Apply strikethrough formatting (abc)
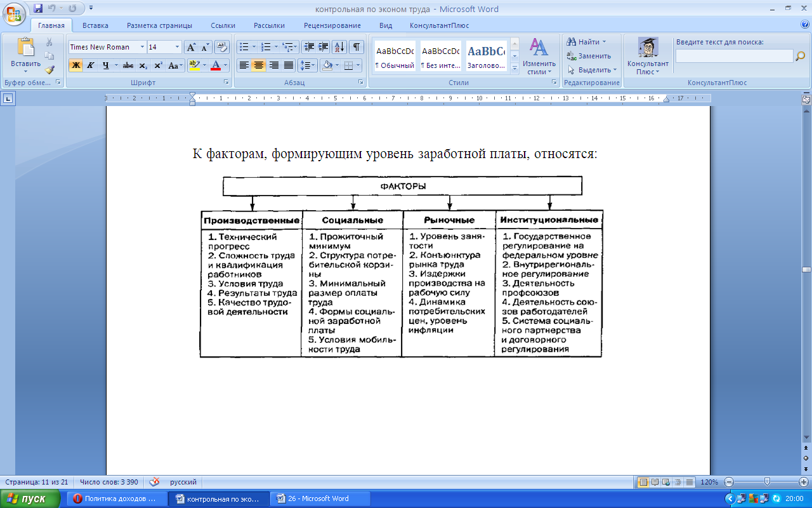The width and height of the screenshot is (812, 508). click(x=128, y=65)
